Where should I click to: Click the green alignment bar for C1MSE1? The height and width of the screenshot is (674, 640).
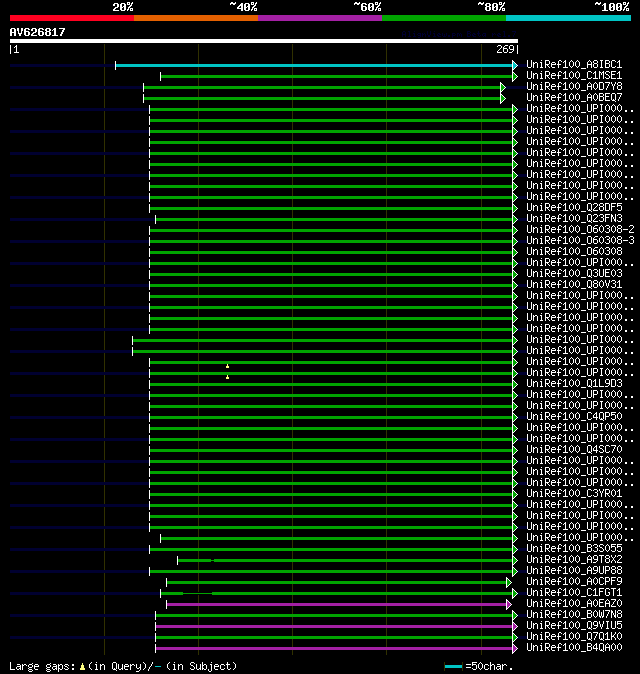[337, 77]
